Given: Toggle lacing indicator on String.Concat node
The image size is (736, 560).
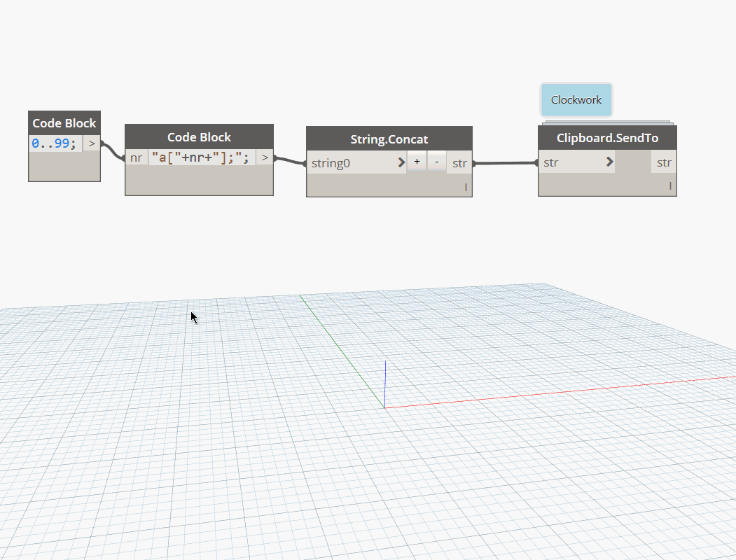Looking at the screenshot, I should point(466,187).
